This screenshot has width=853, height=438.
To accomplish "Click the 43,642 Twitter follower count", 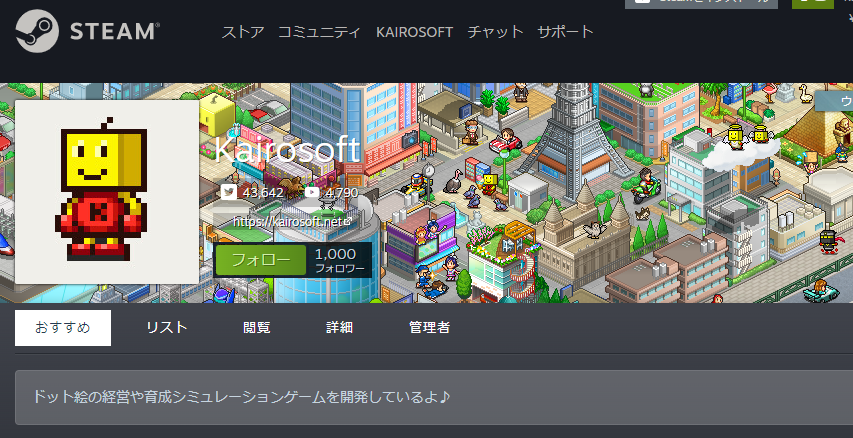I will point(263,193).
